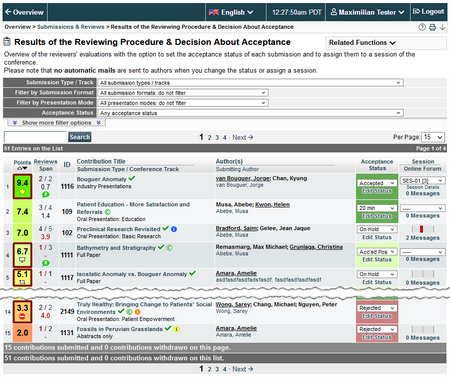Image resolution: width=450 pixels, height=377 pixels.
Task: Click the monitor icon under the 6.7 score
Action: click(22, 260)
